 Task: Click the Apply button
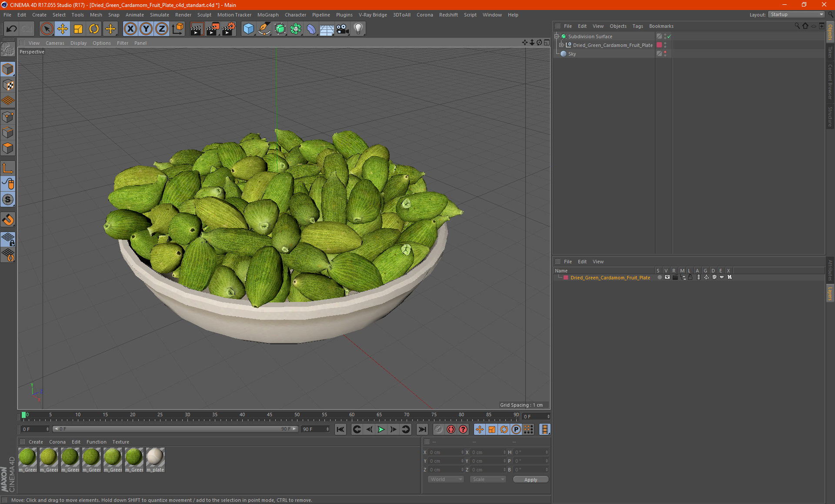point(531,480)
